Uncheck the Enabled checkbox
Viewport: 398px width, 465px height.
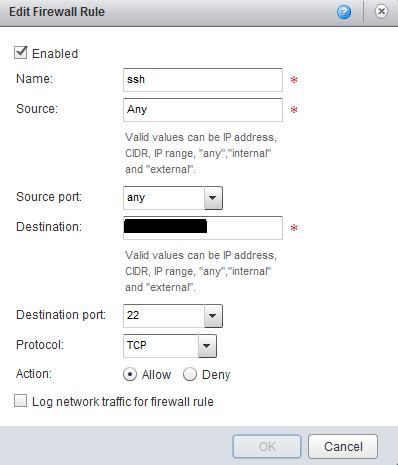(20, 53)
